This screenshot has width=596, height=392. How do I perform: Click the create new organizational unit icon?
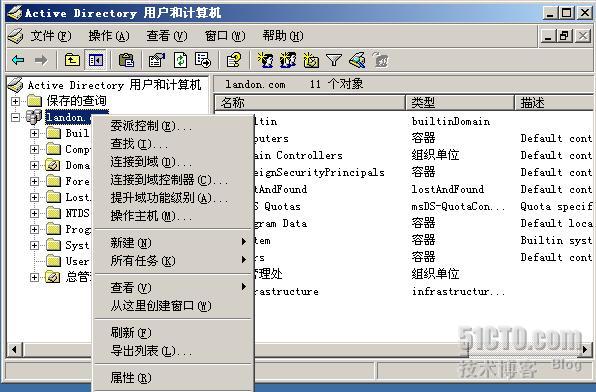pyautogui.click(x=311, y=60)
